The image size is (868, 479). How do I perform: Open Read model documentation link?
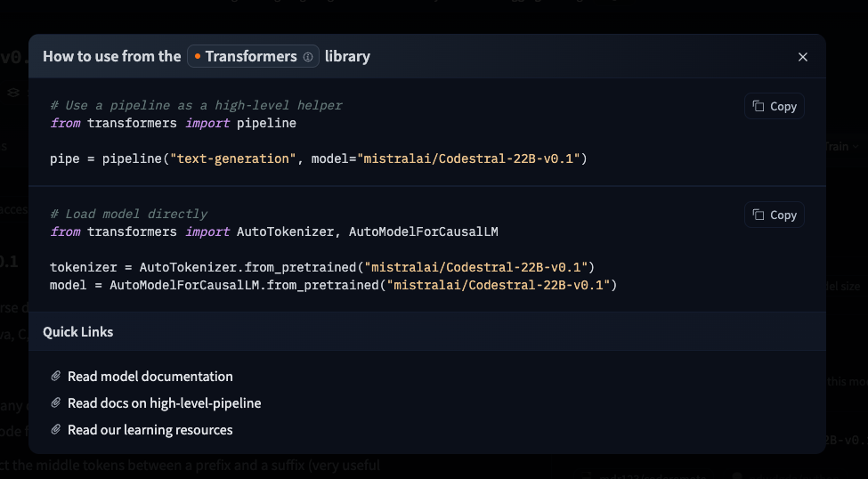(x=150, y=377)
